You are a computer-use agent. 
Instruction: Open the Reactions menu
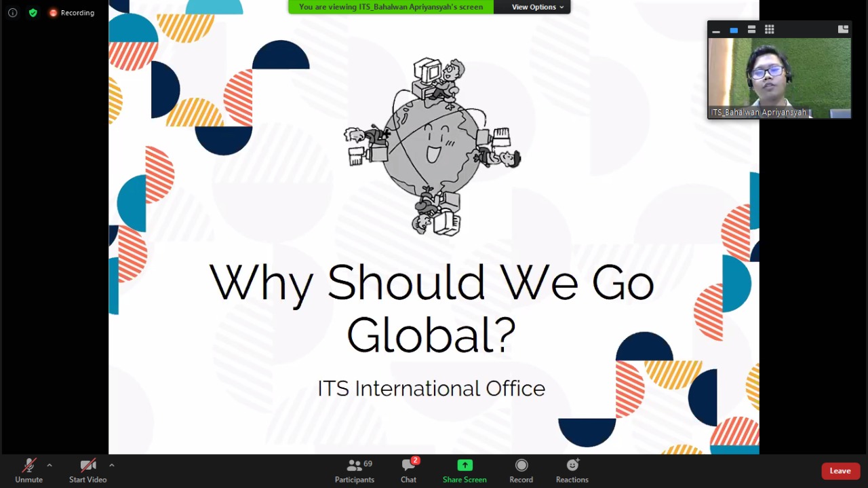click(x=572, y=470)
